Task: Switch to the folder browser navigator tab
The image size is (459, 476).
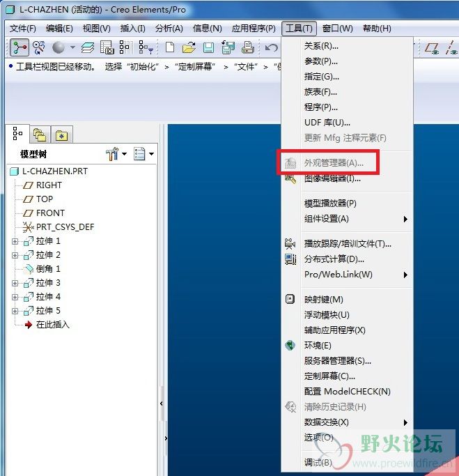Action: pos(40,135)
